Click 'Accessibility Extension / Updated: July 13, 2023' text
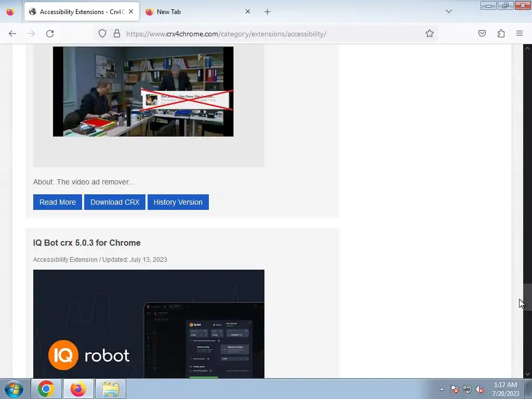532x399 pixels. click(100, 260)
